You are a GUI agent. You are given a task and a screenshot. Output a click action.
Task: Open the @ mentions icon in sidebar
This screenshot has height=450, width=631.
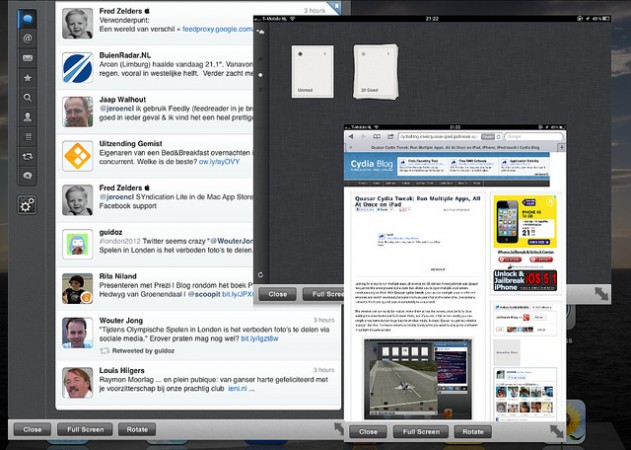coord(27,38)
